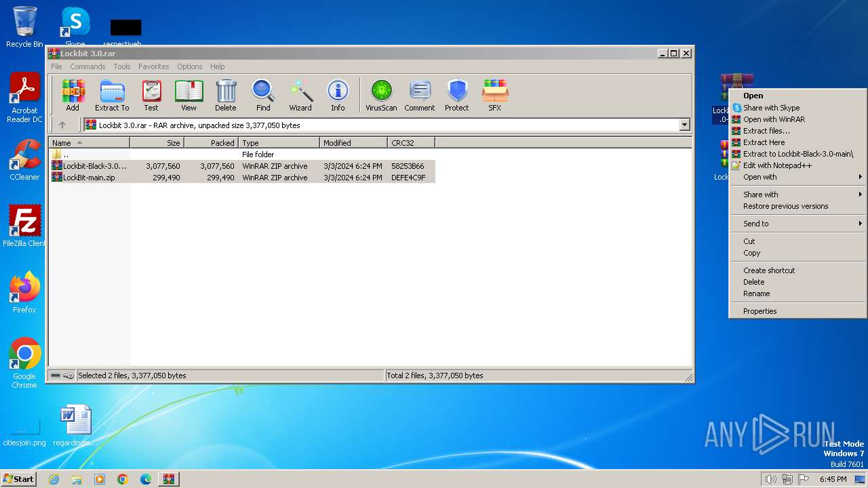Image resolution: width=868 pixels, height=488 pixels.
Task: Choose Restore previous versions
Action: pyautogui.click(x=797, y=206)
